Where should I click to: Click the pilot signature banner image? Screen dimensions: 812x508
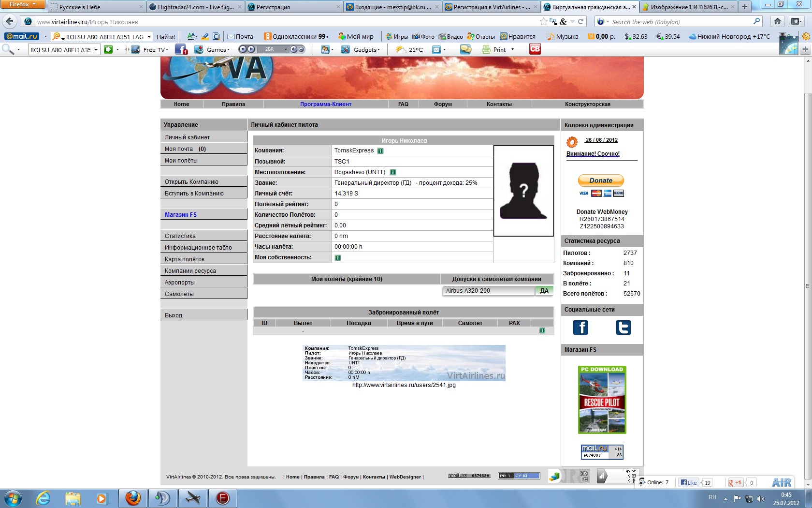[x=404, y=363]
